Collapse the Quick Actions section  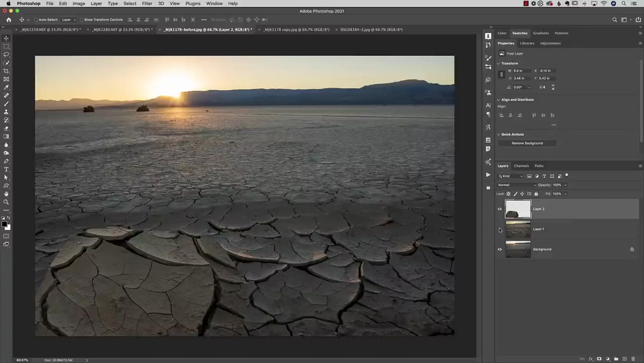pos(499,134)
